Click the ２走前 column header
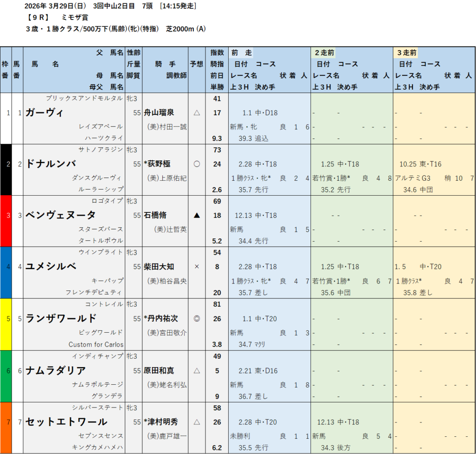The height and width of the screenshot is (454, 476). pyautogui.click(x=324, y=53)
